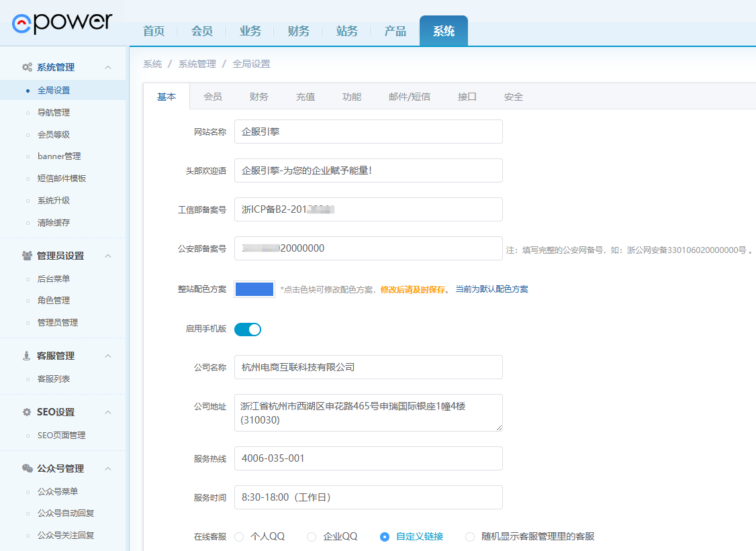Select the 企业QQ radio option
756x551 pixels.
(312, 536)
